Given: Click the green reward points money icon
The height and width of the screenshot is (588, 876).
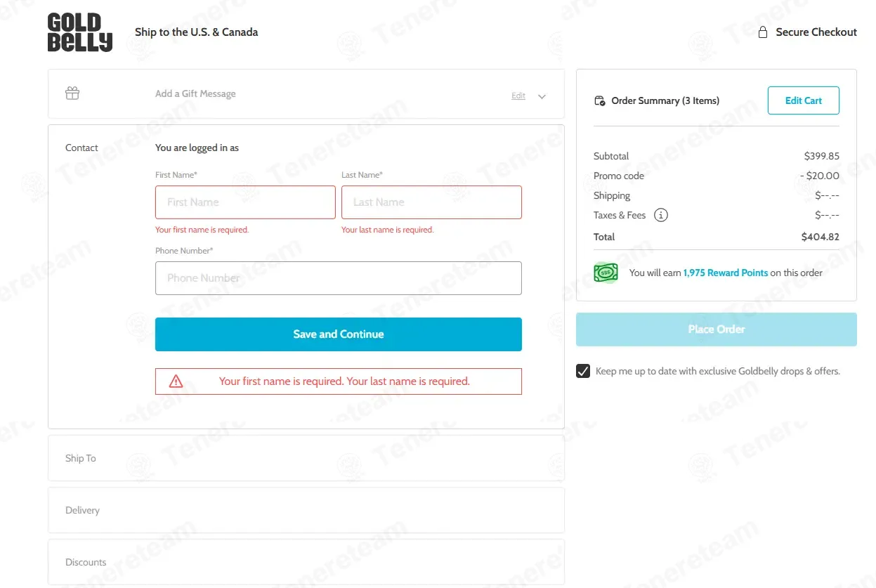Looking at the screenshot, I should point(606,273).
